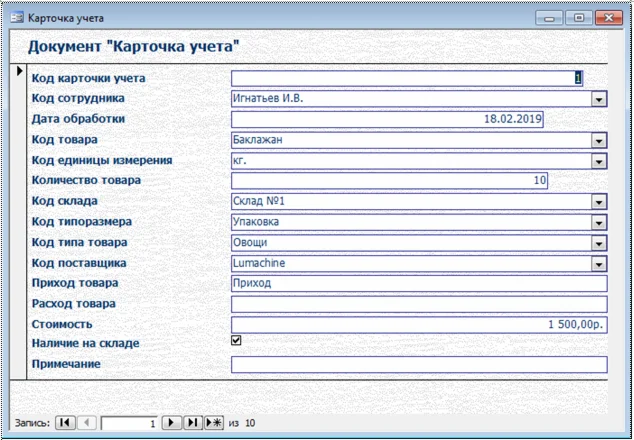Click the Запись: label in navigation bar
The image size is (634, 440).
32,423
